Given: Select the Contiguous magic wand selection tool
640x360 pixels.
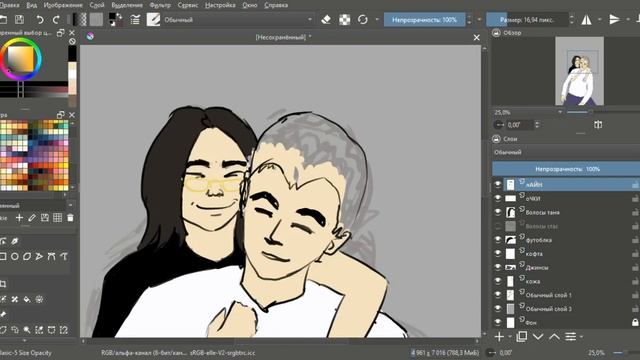Looking at the screenshot, I should (x=27, y=329).
